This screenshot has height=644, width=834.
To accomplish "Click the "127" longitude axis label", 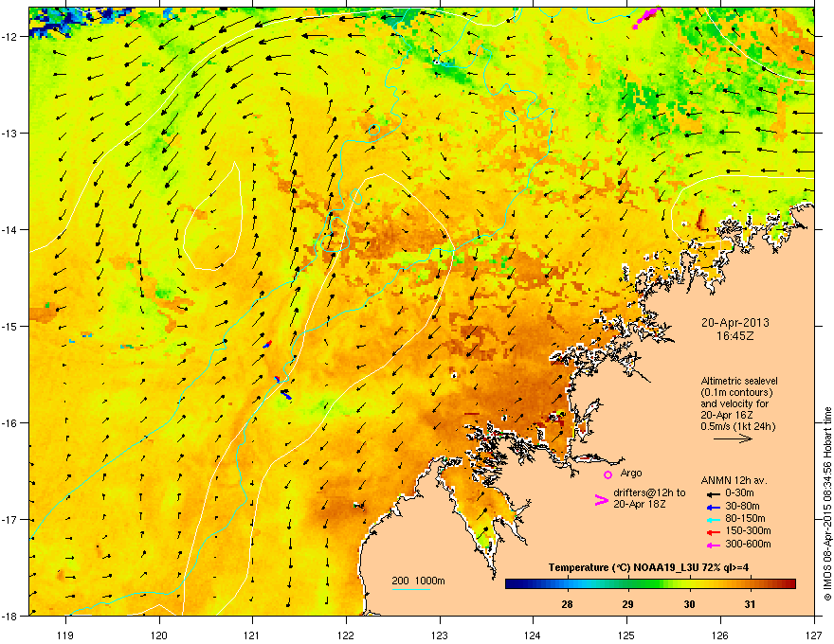I will click(x=814, y=635).
